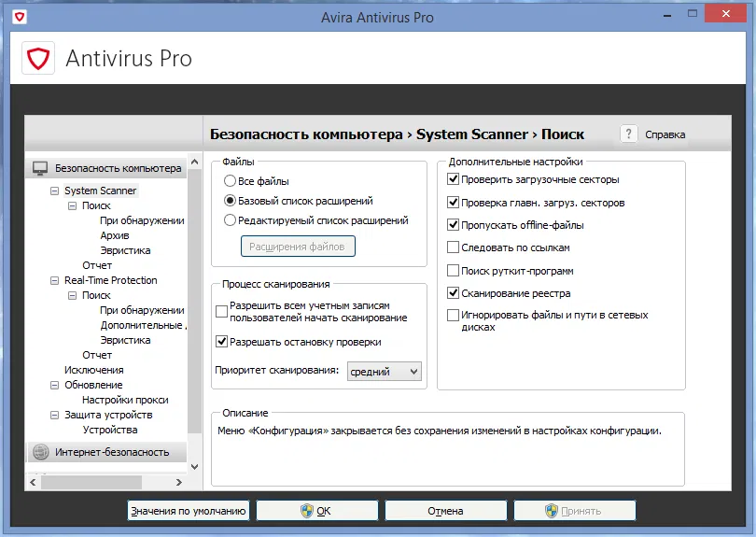Open Интернет-безопасность section
This screenshot has width=756, height=537.
(x=105, y=452)
